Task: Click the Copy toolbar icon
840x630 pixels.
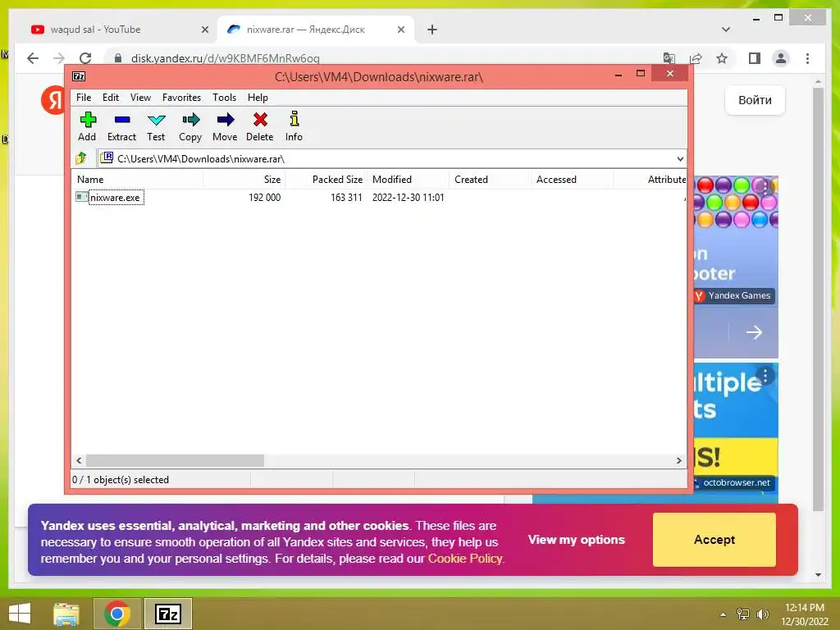Action: tap(190, 120)
